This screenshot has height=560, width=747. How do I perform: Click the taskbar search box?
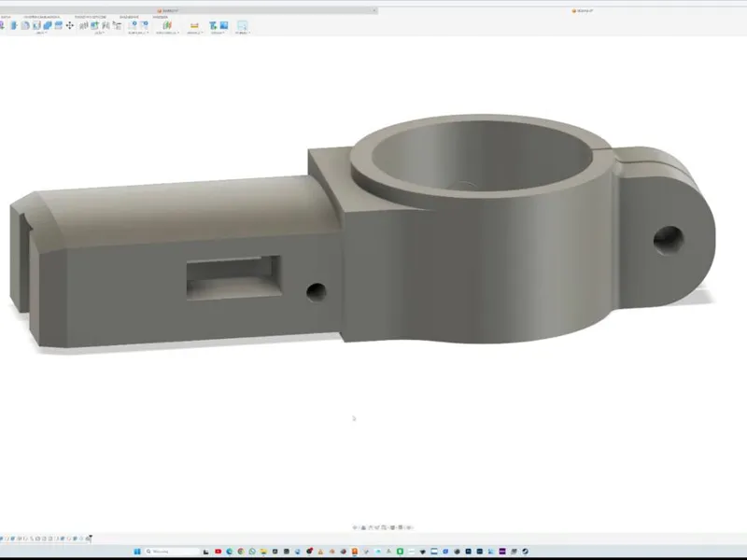click(x=173, y=552)
